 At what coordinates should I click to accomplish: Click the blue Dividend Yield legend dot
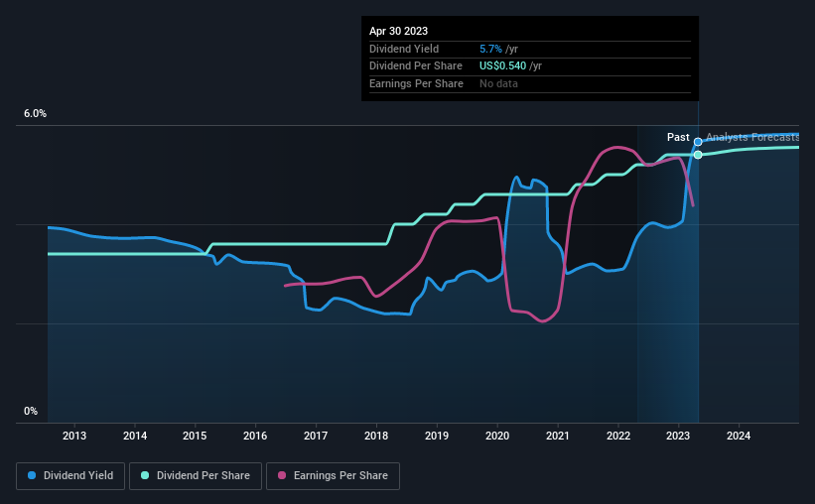pyautogui.click(x=32, y=475)
